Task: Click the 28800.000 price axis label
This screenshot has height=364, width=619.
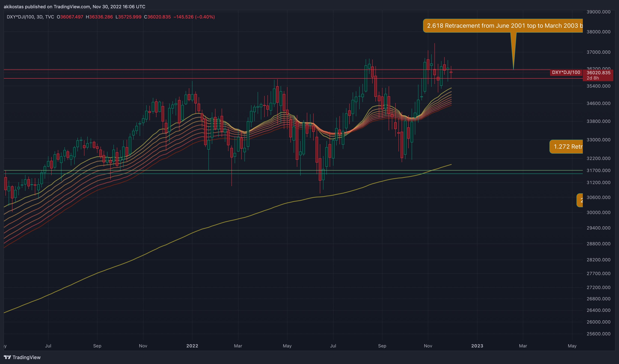Action: click(x=598, y=244)
